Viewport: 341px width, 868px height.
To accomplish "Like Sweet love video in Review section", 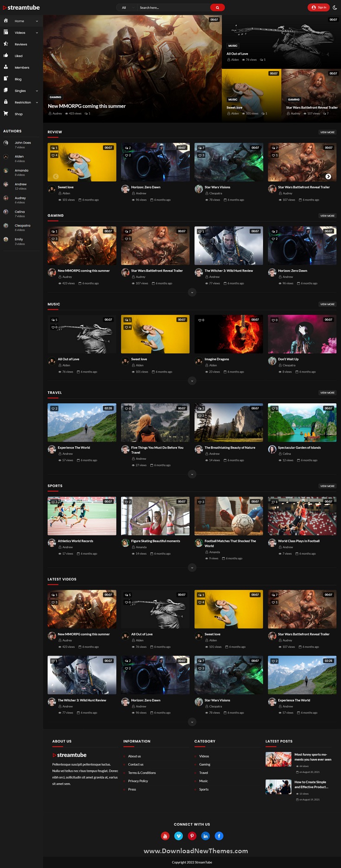I will pyautogui.click(x=54, y=155).
